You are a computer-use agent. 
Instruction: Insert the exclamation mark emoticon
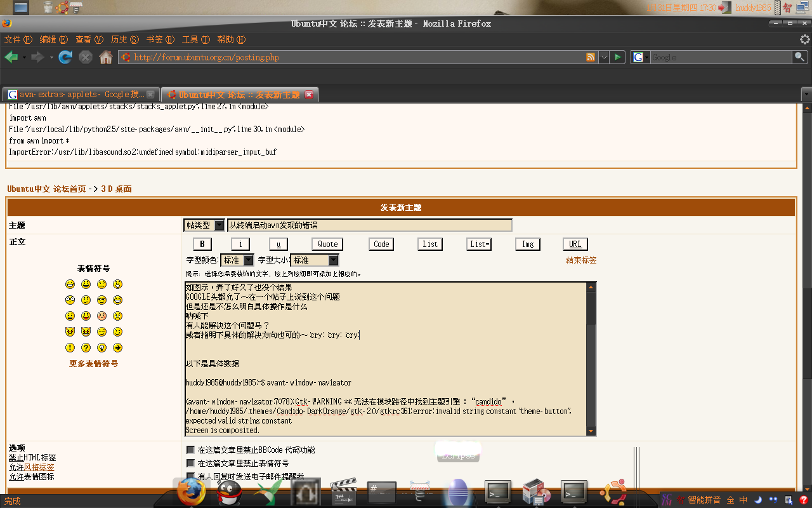tap(70, 347)
